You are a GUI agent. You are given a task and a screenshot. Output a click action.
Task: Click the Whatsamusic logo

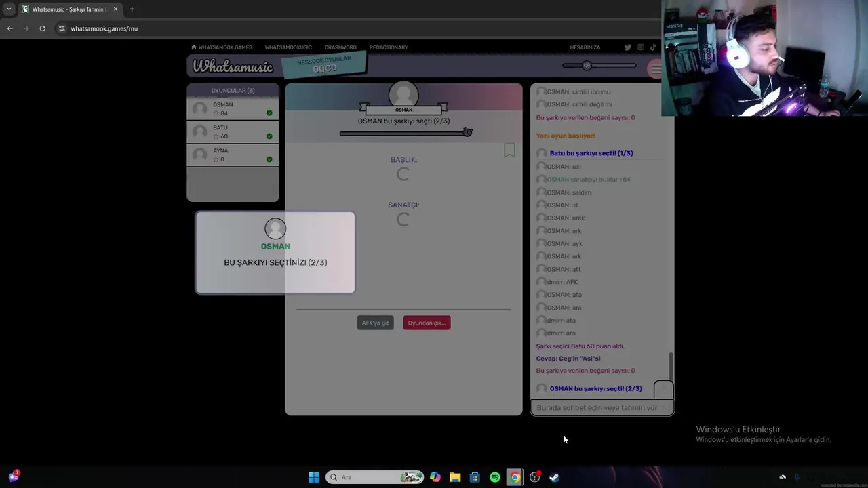233,66
